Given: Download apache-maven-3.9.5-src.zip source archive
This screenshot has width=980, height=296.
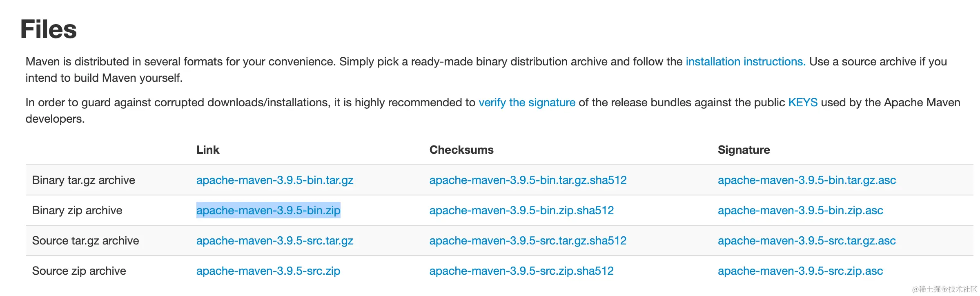Looking at the screenshot, I should 268,271.
